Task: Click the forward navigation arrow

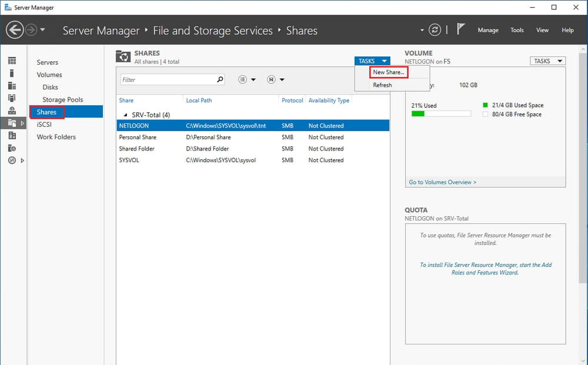Action: pos(31,30)
